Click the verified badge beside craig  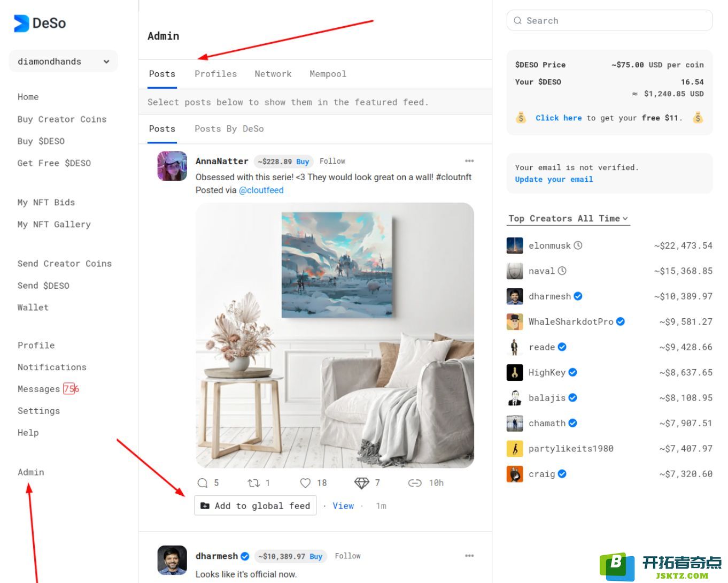562,474
